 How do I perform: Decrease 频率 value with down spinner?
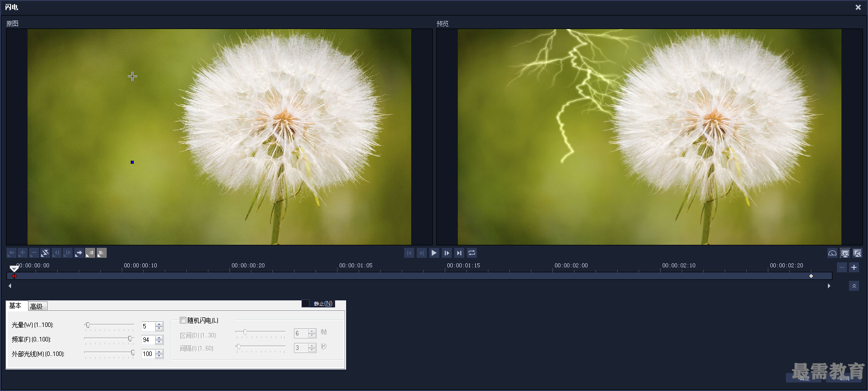[159, 342]
